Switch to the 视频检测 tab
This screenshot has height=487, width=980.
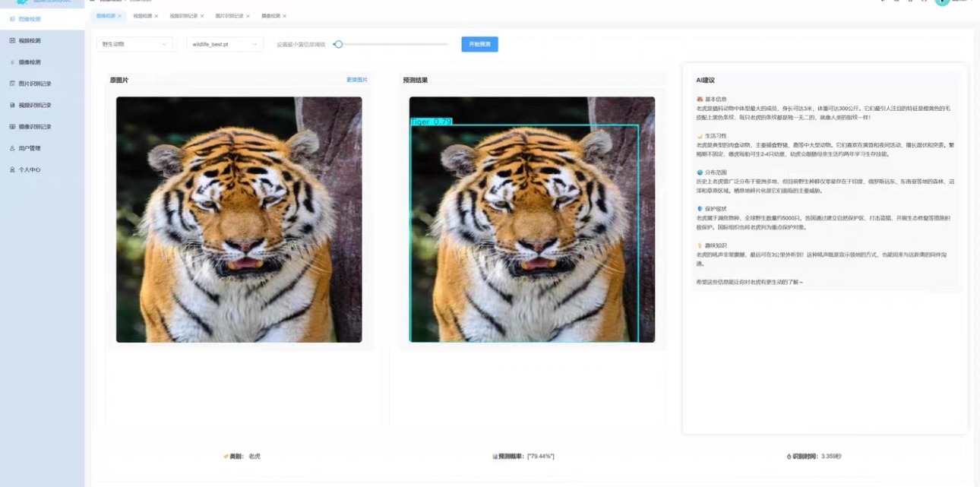[x=143, y=16]
